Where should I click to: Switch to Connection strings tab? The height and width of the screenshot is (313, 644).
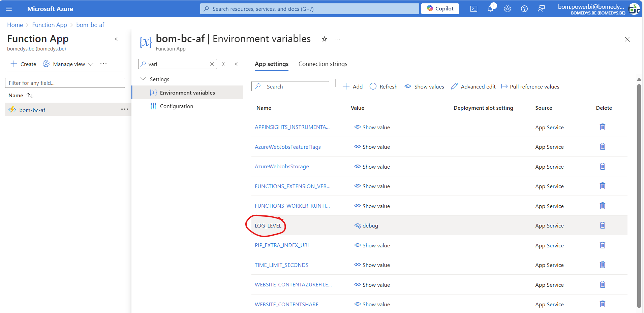323,64
